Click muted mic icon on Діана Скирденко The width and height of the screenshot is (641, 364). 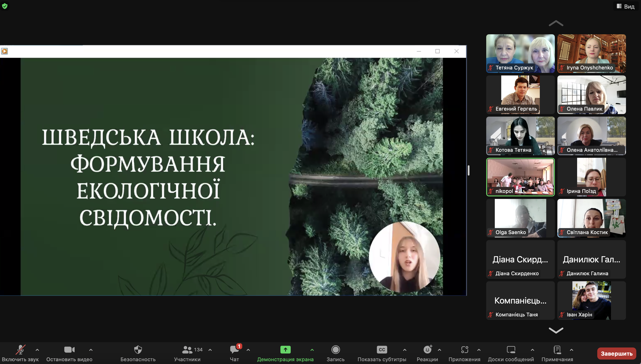(x=491, y=273)
